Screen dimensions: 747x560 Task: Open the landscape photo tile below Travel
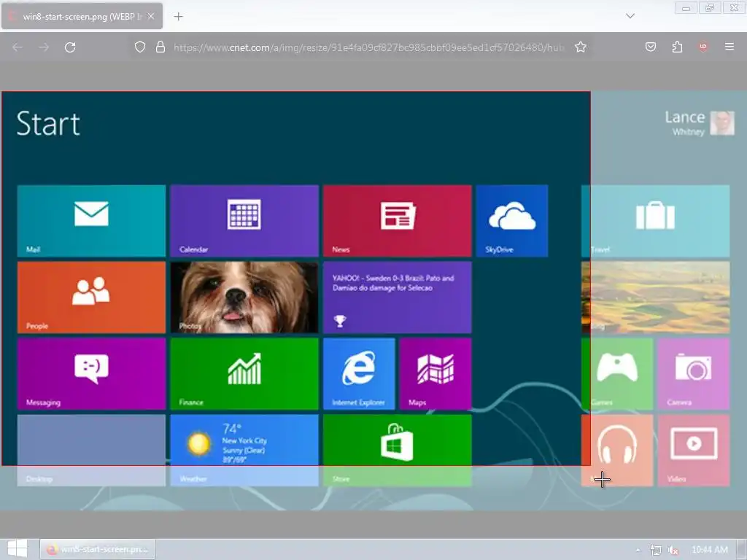[656, 297]
